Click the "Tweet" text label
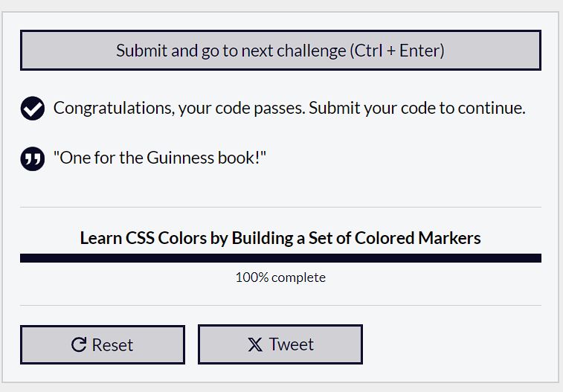The image size is (563, 392). click(x=292, y=344)
